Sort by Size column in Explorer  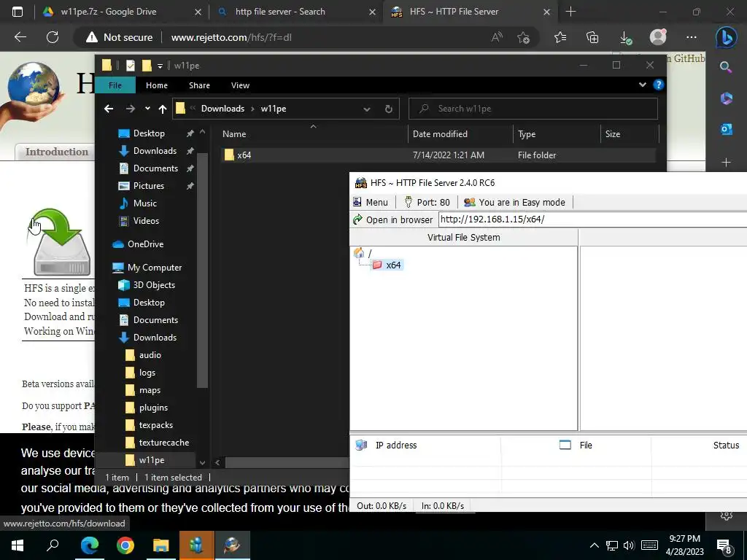click(630, 134)
